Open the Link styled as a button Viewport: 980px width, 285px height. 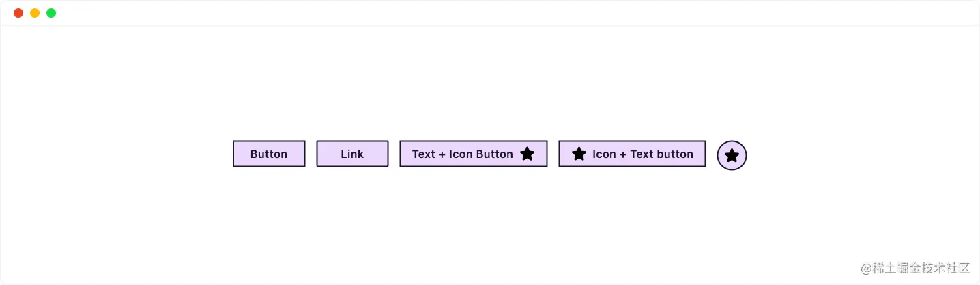point(352,154)
